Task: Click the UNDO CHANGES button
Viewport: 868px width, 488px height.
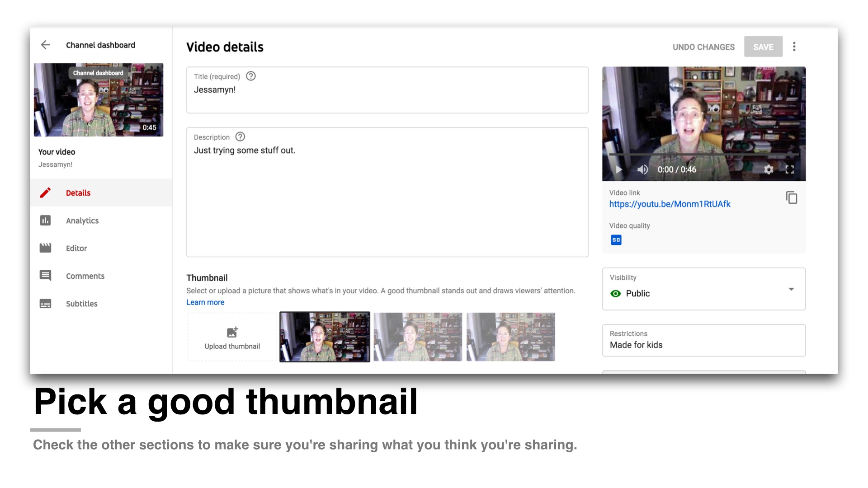Action: [703, 47]
